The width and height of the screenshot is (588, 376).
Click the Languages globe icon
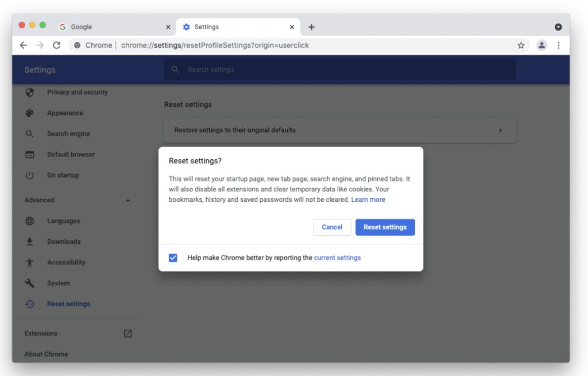pyautogui.click(x=30, y=221)
